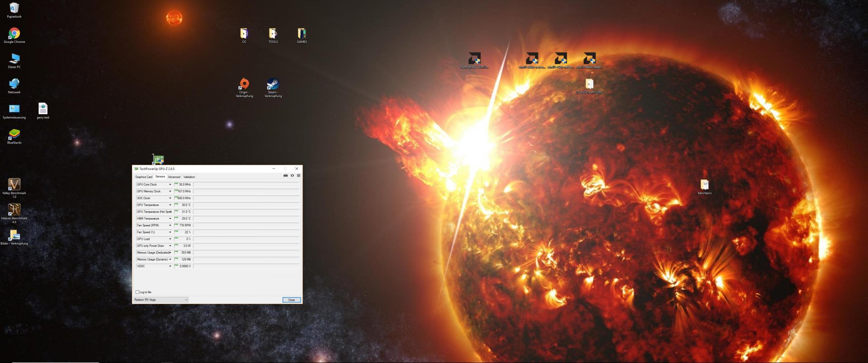Click the GPU Load graph area
The height and width of the screenshot is (363, 868).
(246, 239)
